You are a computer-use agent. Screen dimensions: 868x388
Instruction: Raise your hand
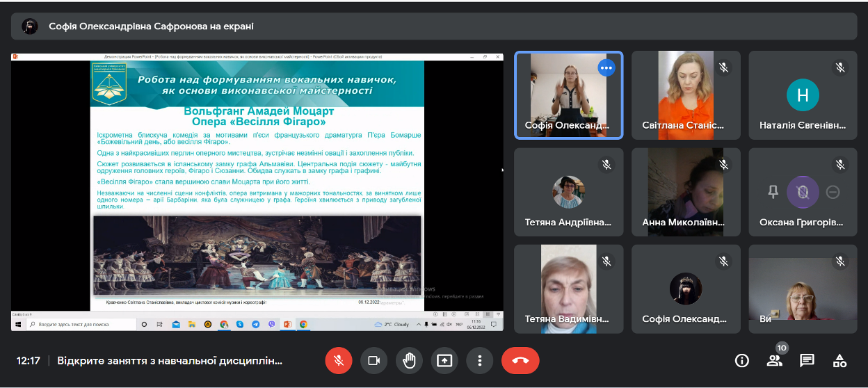[x=410, y=360]
